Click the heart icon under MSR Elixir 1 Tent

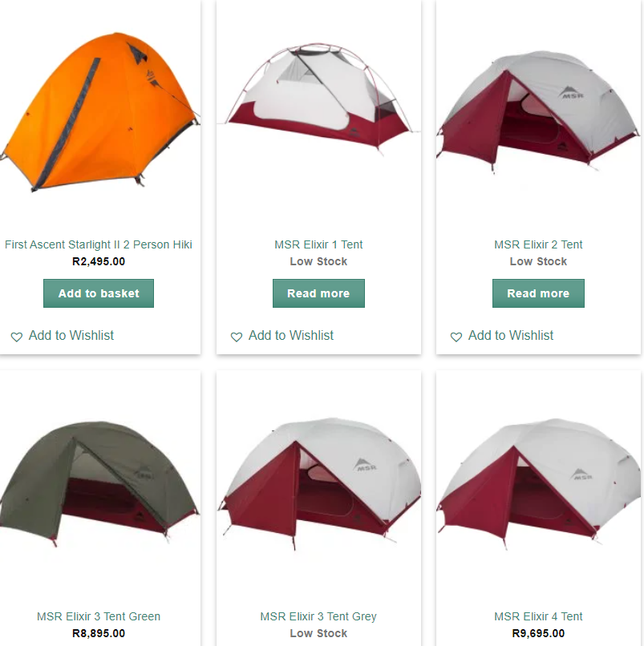237,337
